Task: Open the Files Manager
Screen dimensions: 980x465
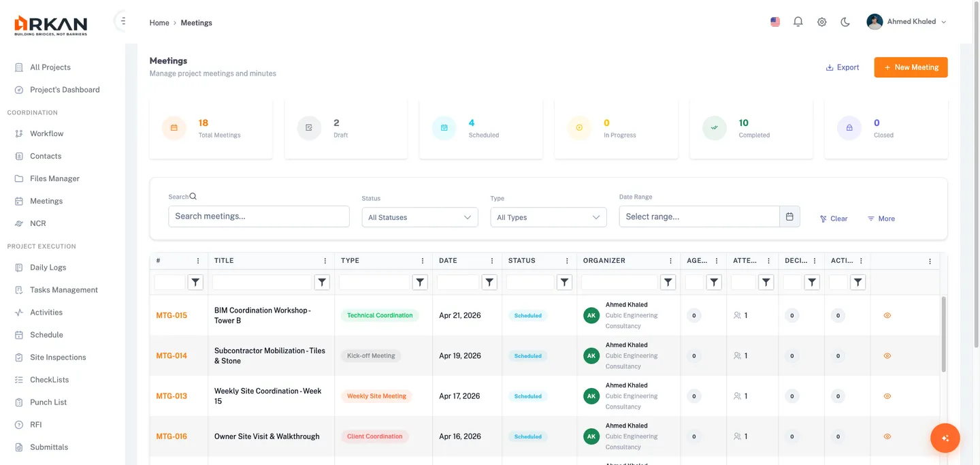Action: (x=52, y=178)
